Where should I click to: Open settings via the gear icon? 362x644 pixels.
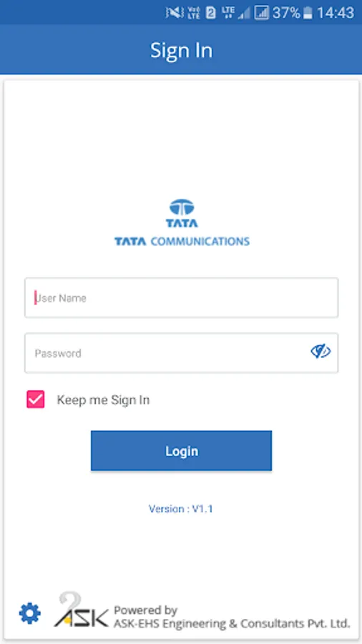30,613
